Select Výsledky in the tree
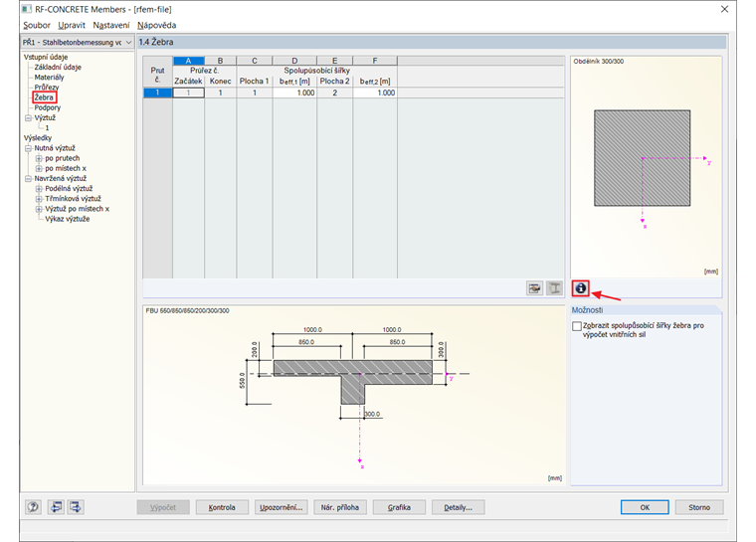 point(38,138)
